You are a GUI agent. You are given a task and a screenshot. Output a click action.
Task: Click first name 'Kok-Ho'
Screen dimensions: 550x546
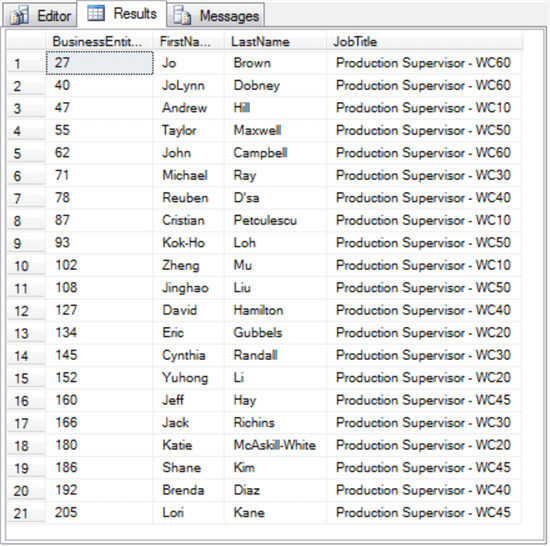(183, 243)
